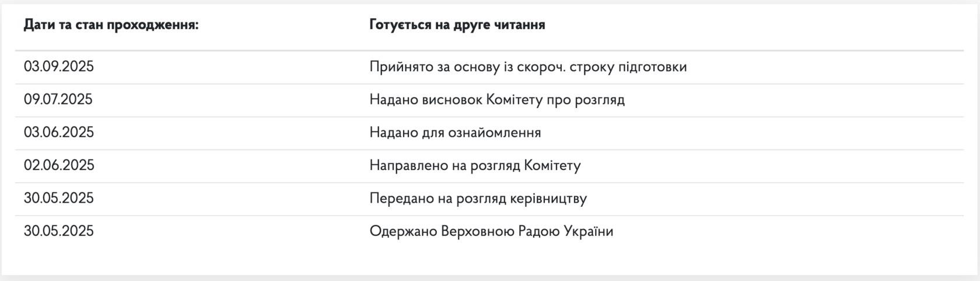Click the 30.05.2025 date beside 'Передано на розгляд'
Image resolution: width=980 pixels, height=281 pixels.
(59, 198)
